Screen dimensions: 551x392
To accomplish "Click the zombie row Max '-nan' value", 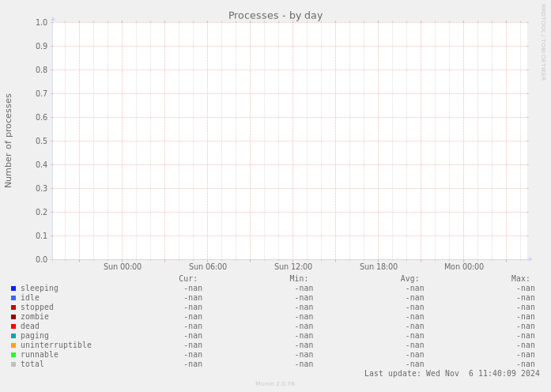I will (x=526, y=317).
